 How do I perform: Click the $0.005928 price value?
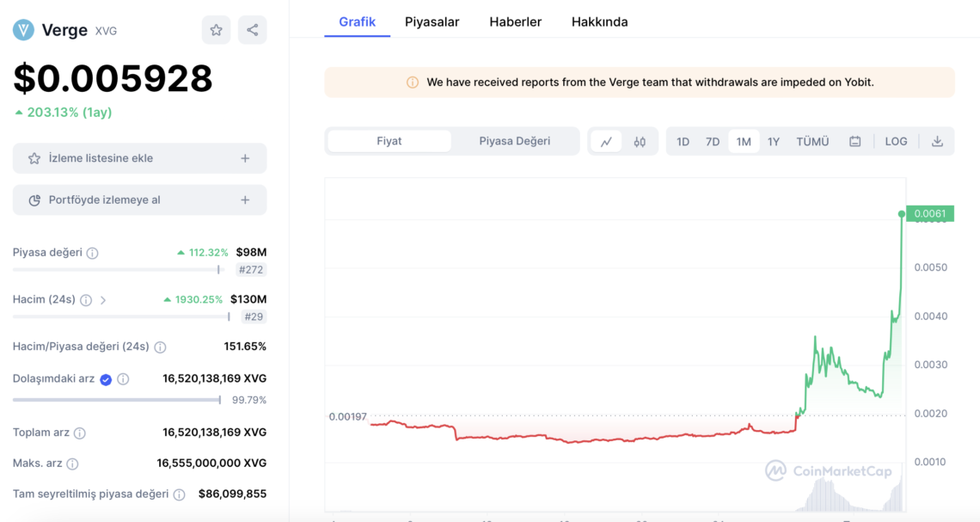[x=113, y=79]
